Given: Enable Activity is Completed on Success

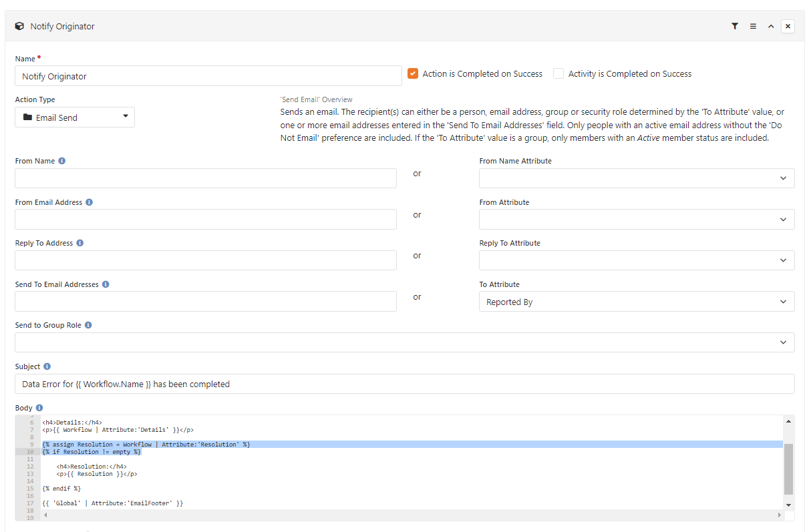Looking at the screenshot, I should (558, 73).
